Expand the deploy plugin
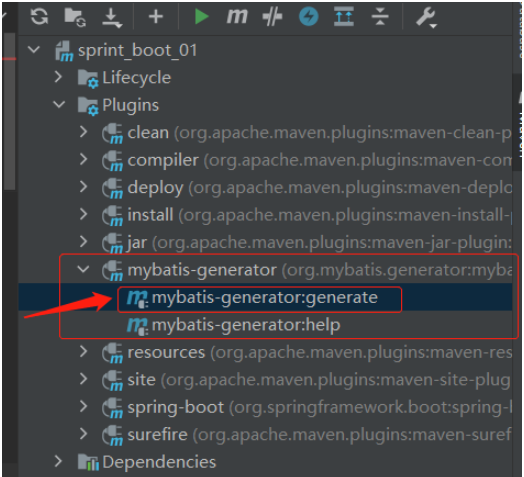This screenshot has height=477, width=524. pos(84,187)
